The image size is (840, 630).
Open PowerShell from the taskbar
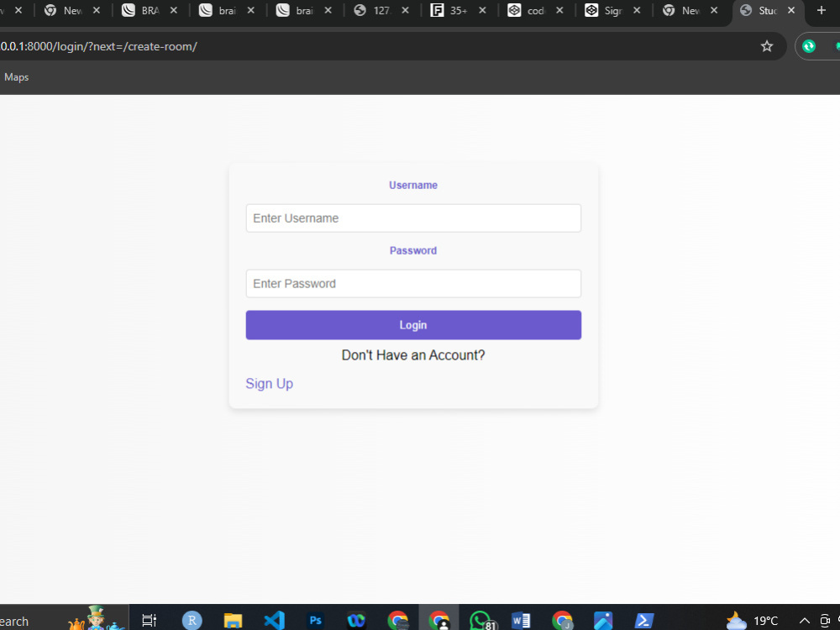(x=644, y=621)
